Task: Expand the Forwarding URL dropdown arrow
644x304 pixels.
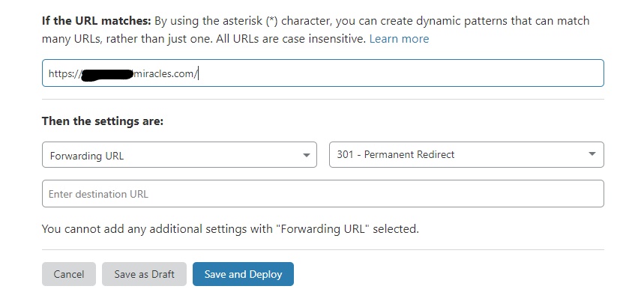Action: 307,156
